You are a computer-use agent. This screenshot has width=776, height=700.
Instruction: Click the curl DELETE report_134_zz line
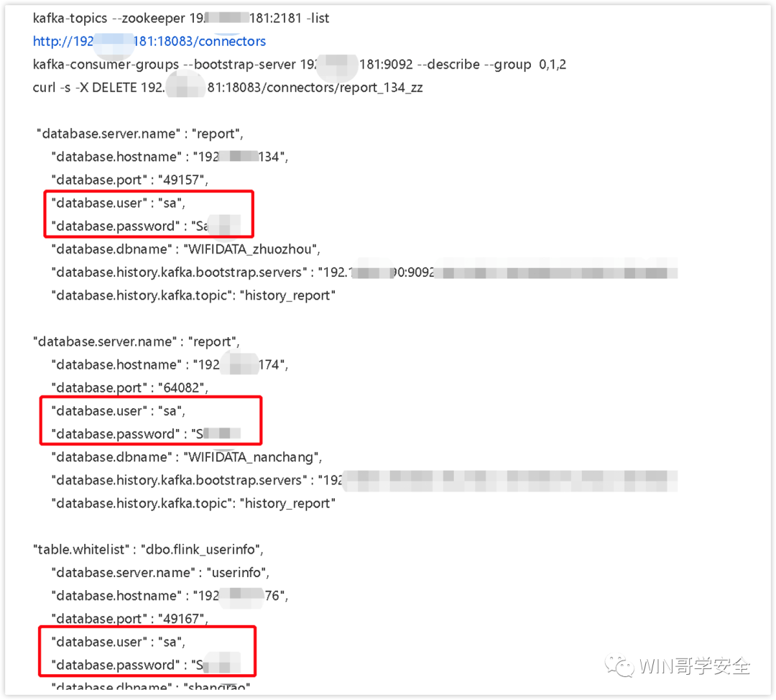pyautogui.click(x=228, y=88)
